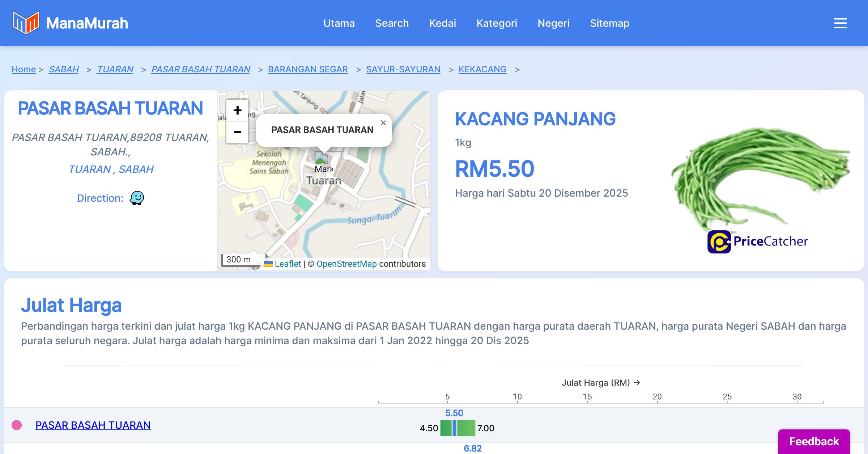Image resolution: width=868 pixels, height=454 pixels.
Task: Click the pink dot beside PASAR BASAH TUARAN
Action: (17, 425)
